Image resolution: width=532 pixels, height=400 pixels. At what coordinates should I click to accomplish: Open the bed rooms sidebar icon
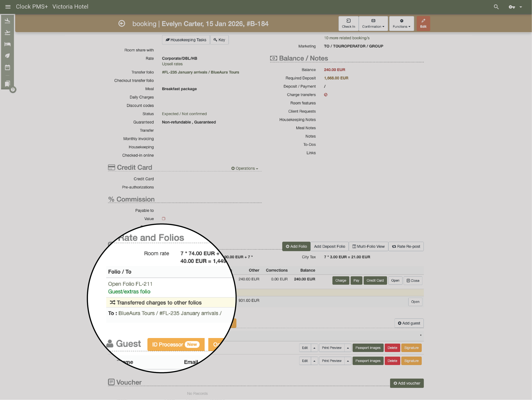7,44
